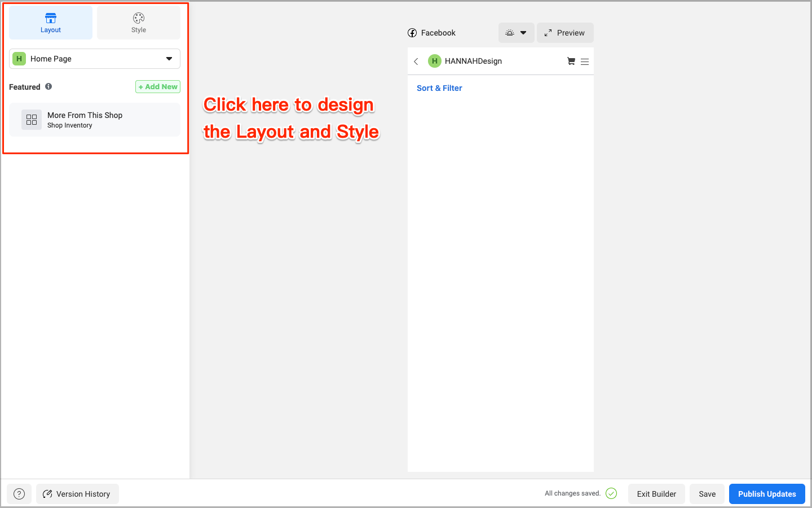This screenshot has height=508, width=812.
Task: Click the back chevron in shop preview
Action: [x=416, y=61]
